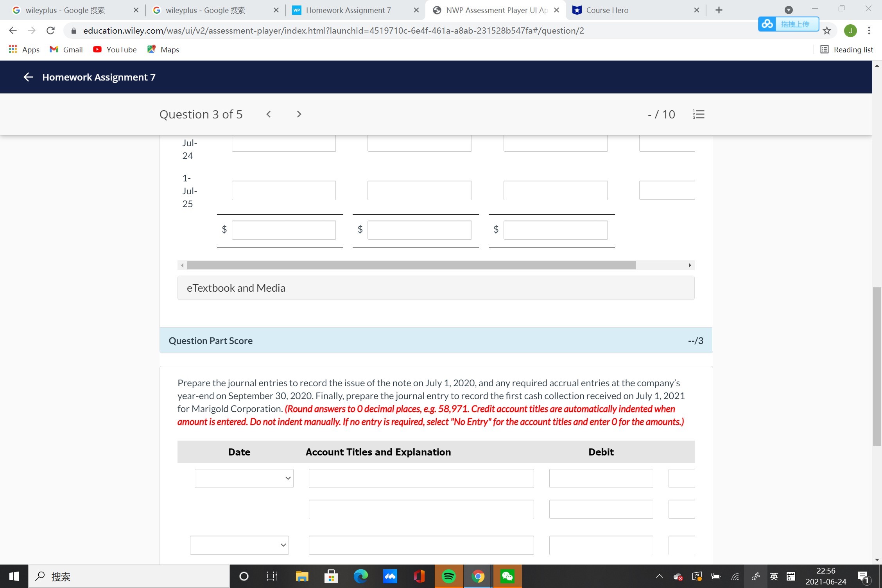Reload the page with the refresh icon

click(50, 30)
